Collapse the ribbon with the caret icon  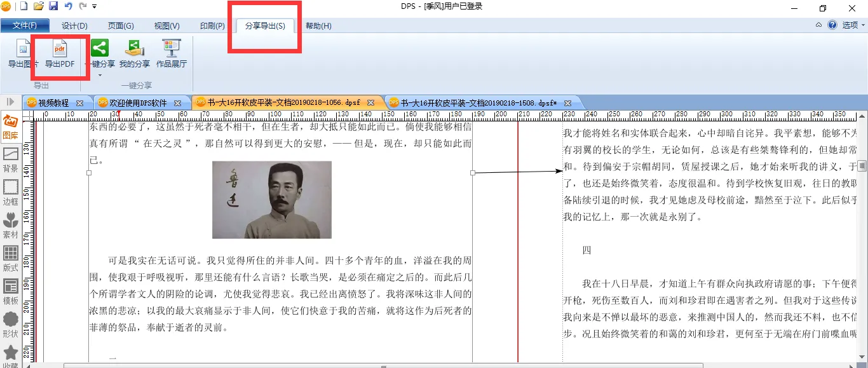tap(818, 25)
